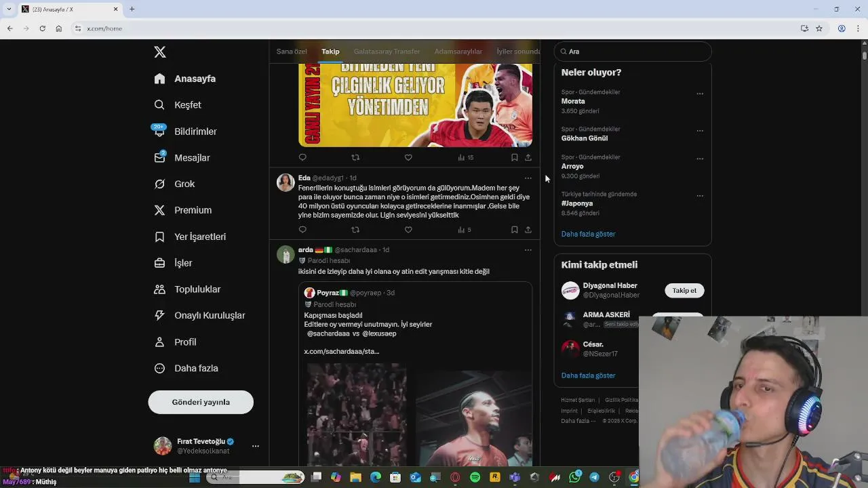Open Grok from the sidebar
This screenshot has height=488, width=868.
pyautogui.click(x=174, y=184)
